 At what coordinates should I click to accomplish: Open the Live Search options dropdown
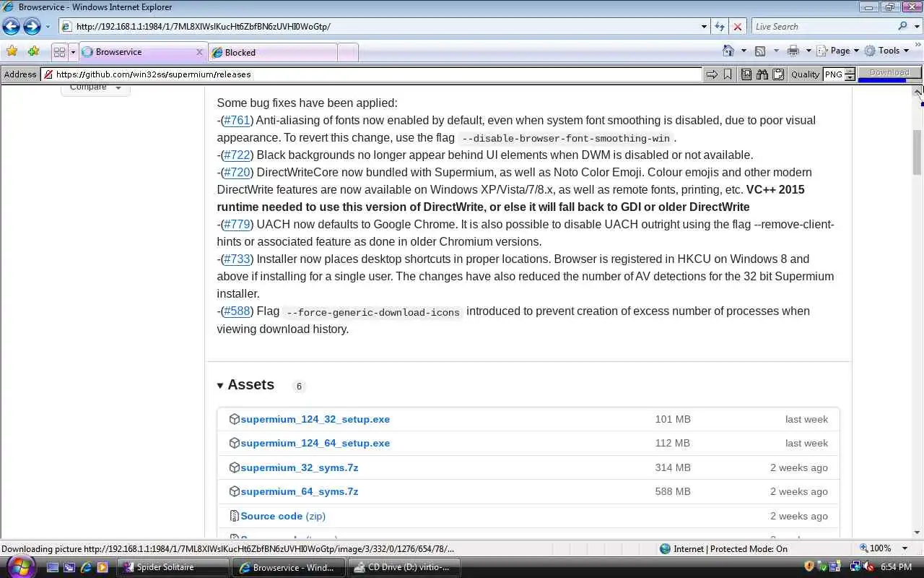[x=917, y=27]
